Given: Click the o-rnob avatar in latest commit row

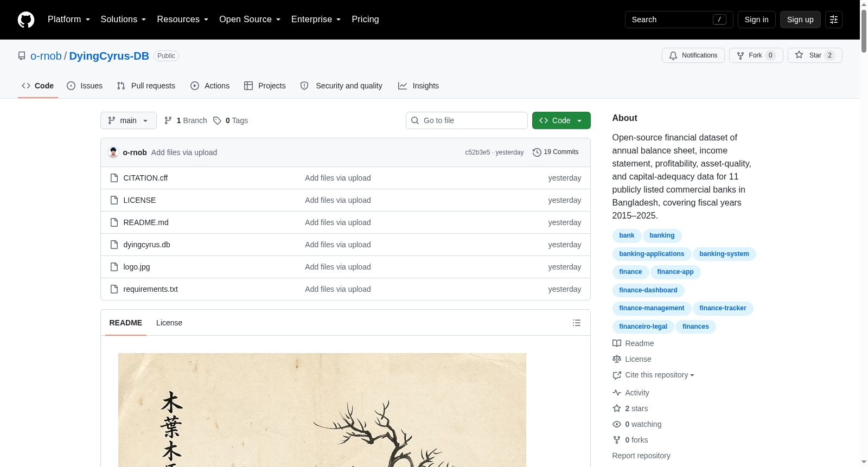Looking at the screenshot, I should coord(113,152).
